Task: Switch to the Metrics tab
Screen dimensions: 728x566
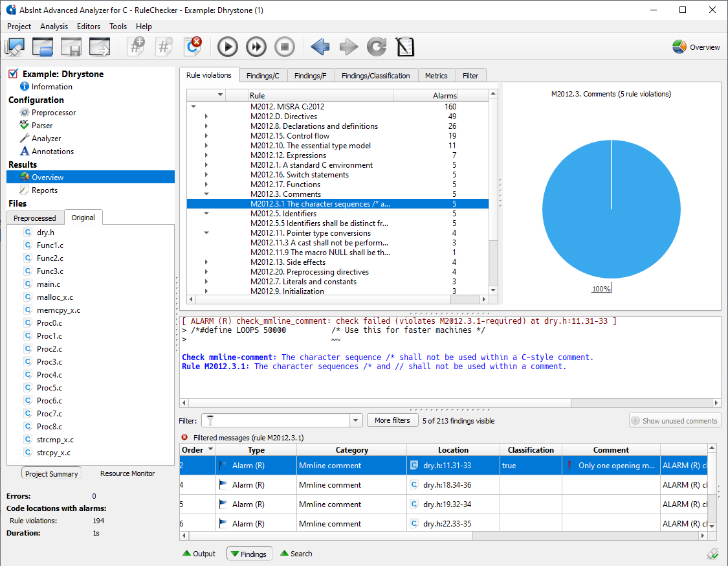Action: click(436, 76)
